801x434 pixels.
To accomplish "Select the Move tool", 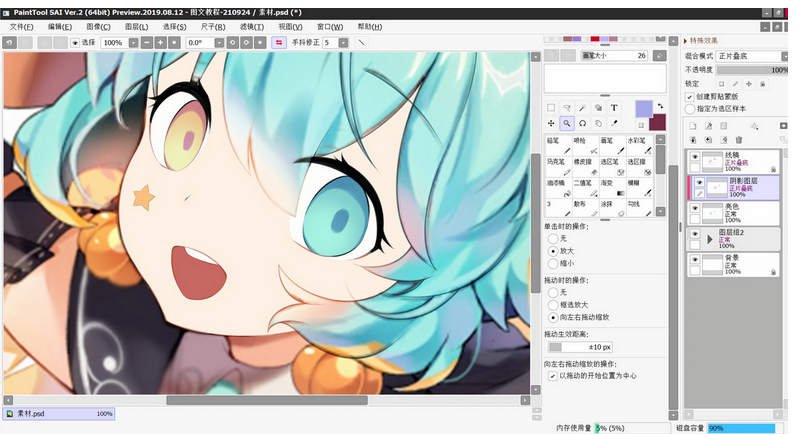I will pos(551,123).
